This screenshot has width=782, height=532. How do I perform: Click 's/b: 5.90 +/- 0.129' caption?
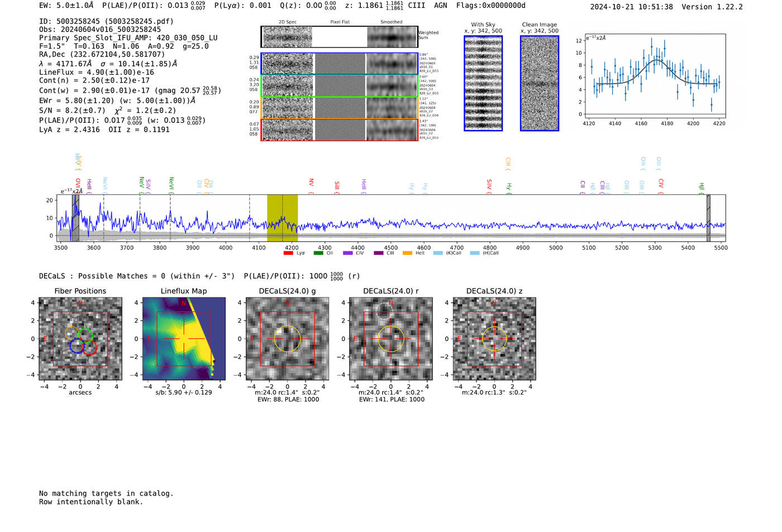pos(184,392)
